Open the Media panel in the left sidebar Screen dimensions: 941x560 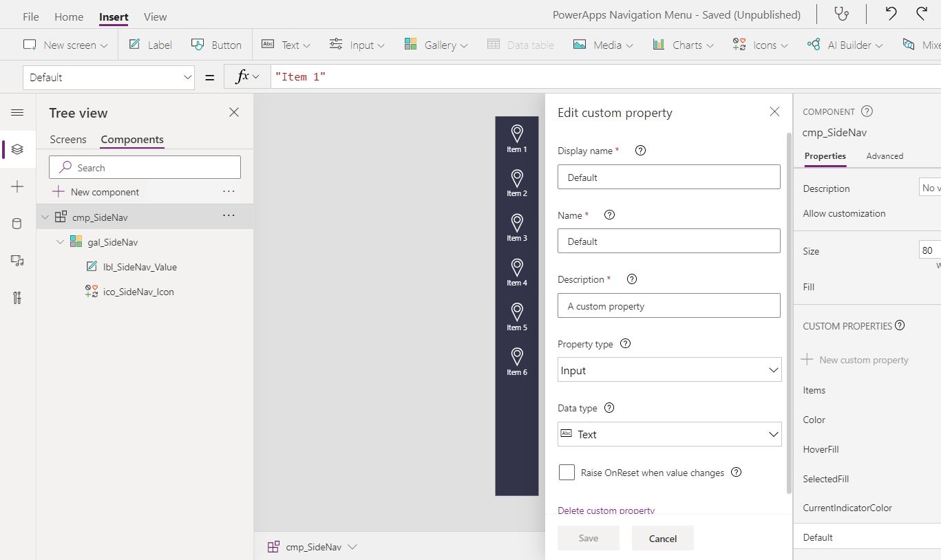[17, 261]
